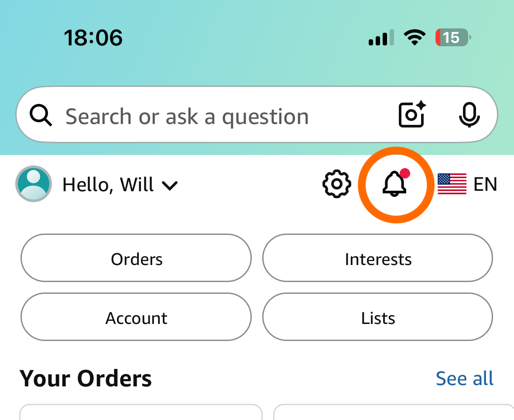The image size is (514, 420).
Task: Expand the Hello, Will account chevron
Action: click(170, 186)
